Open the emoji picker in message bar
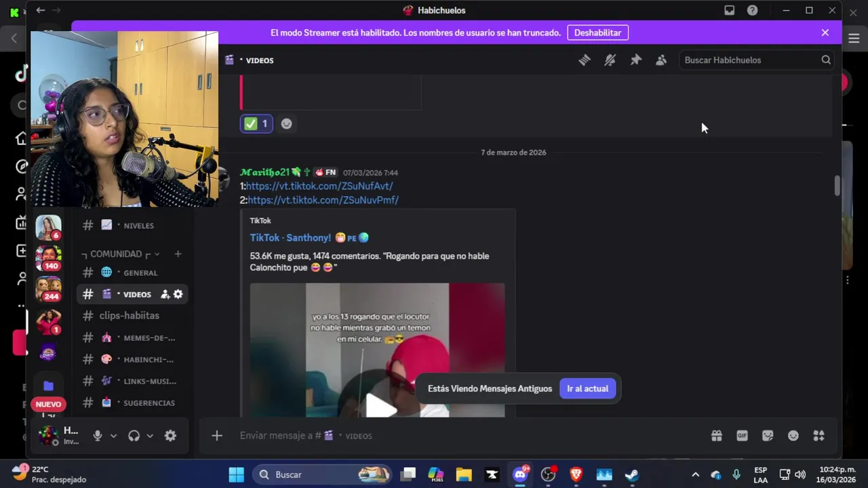Viewport: 868px width, 488px height. pos(793,436)
